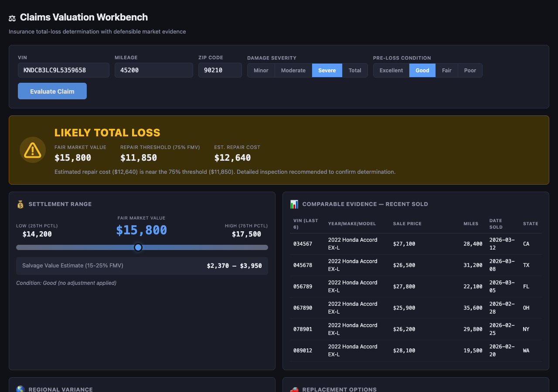Choose the Poor pre-loss condition
558x392 pixels.
coord(470,70)
